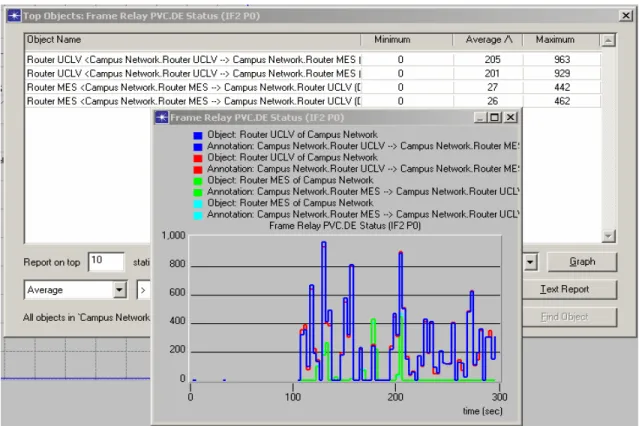This screenshot has height=426, width=639.
Task: Sort by the Object Name column header
Action: click(192, 40)
